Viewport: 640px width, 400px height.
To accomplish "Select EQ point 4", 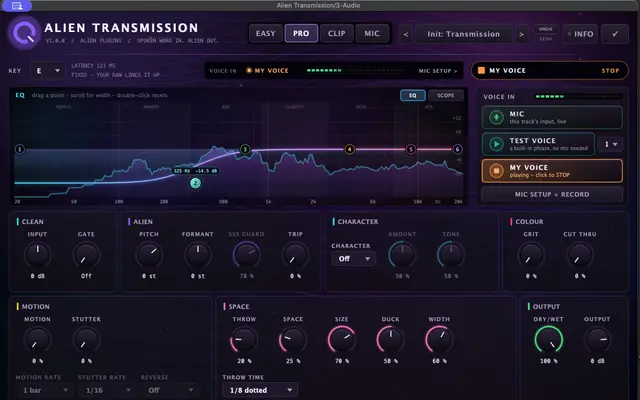I will click(x=349, y=149).
